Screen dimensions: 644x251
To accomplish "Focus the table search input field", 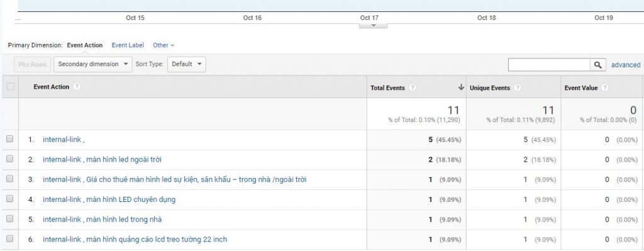I will pyautogui.click(x=549, y=65).
